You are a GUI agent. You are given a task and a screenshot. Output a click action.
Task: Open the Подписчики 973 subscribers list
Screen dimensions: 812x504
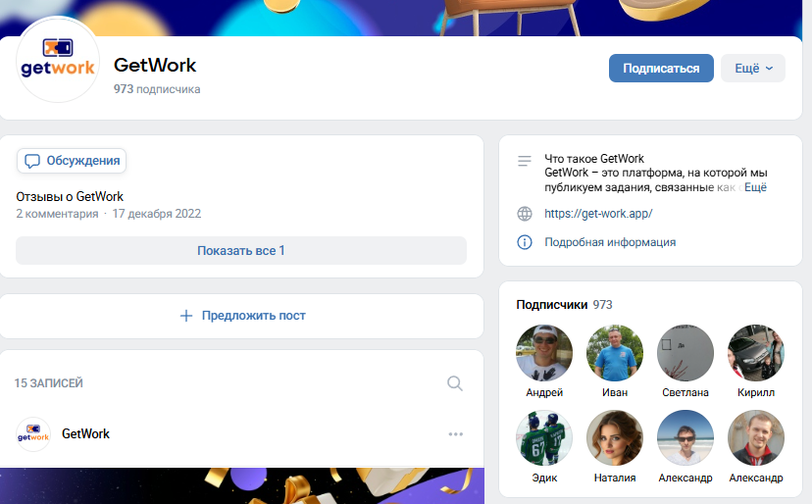pyautogui.click(x=564, y=305)
